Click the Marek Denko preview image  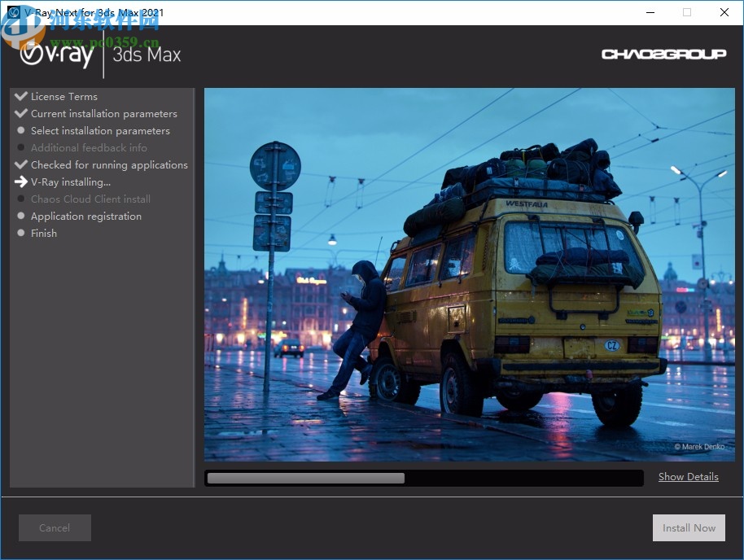point(470,275)
